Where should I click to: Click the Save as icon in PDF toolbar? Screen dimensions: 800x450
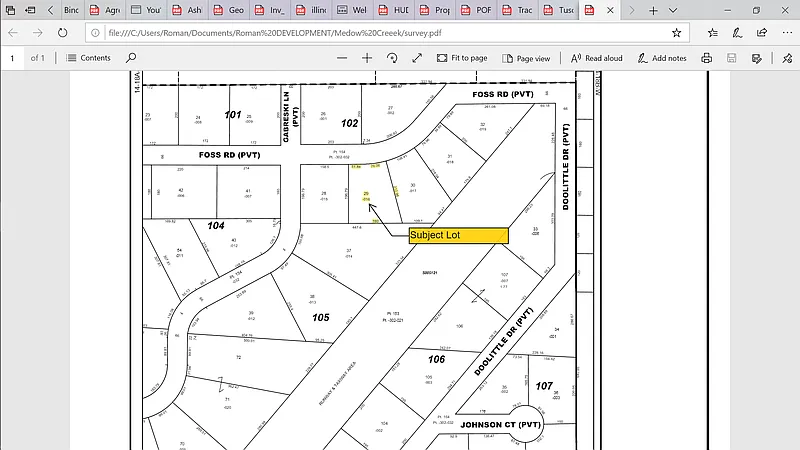[758, 58]
